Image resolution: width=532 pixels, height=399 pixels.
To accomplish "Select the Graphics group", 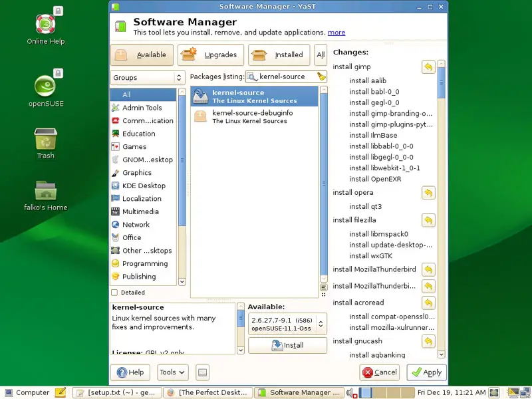I will tap(143, 173).
